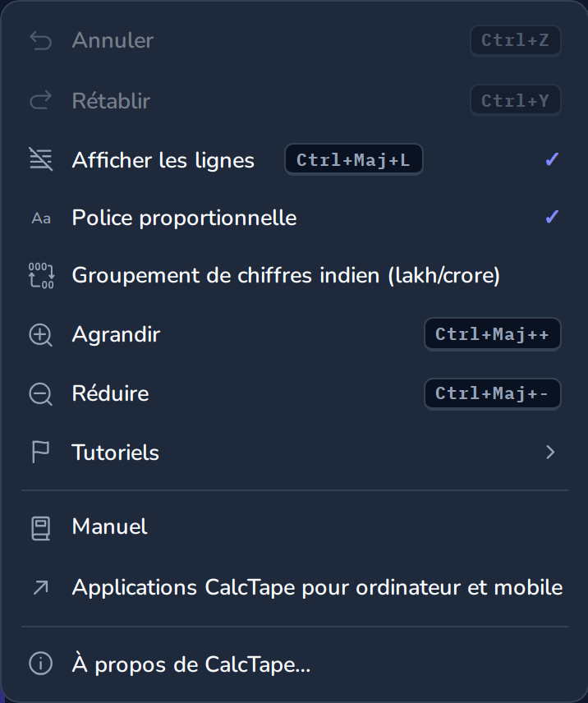Click the info circle icon

pyautogui.click(x=41, y=663)
